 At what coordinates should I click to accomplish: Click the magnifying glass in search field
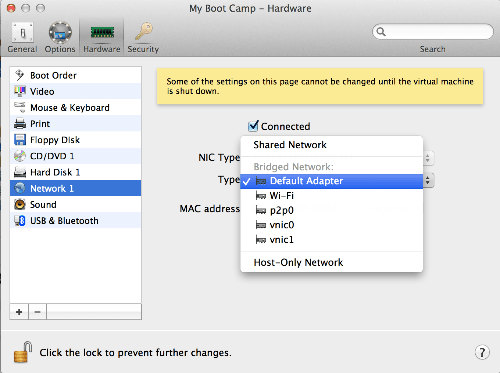tap(381, 32)
